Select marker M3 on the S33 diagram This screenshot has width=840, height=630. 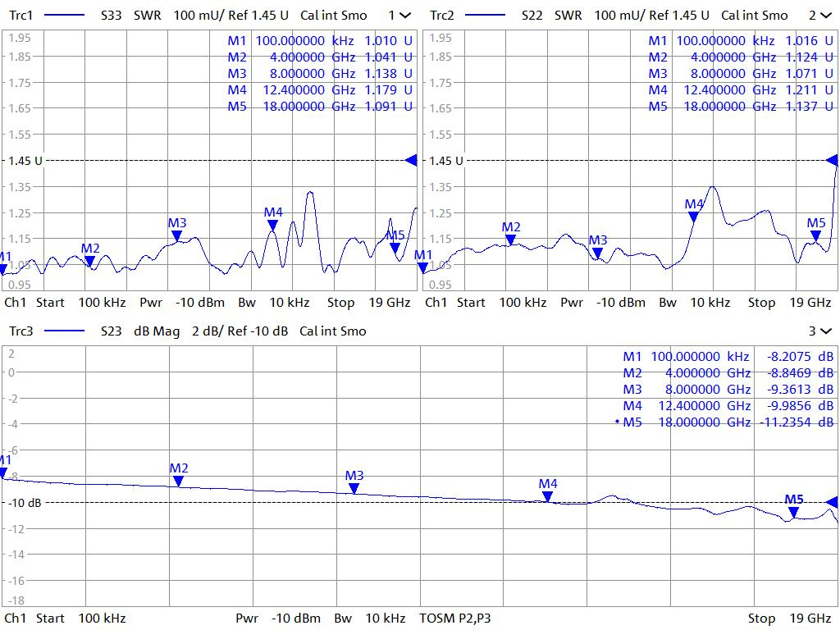pyautogui.click(x=177, y=235)
